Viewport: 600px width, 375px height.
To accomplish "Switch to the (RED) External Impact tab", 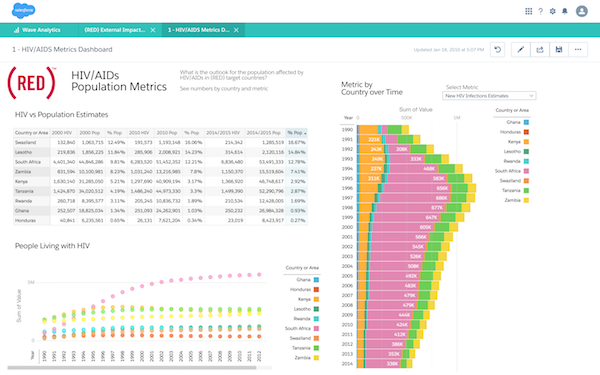I will [114, 30].
